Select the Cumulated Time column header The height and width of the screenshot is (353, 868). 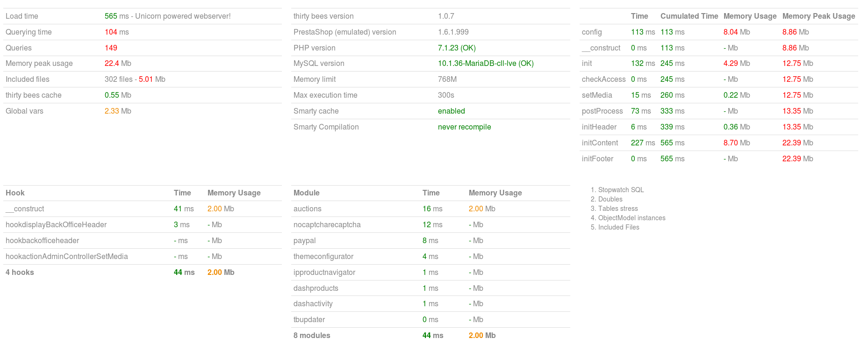point(689,16)
